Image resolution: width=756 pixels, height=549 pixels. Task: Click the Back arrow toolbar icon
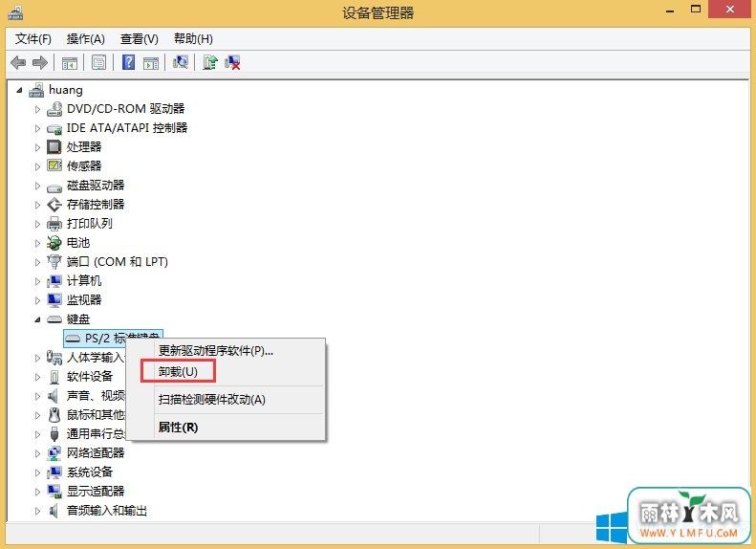[x=18, y=63]
